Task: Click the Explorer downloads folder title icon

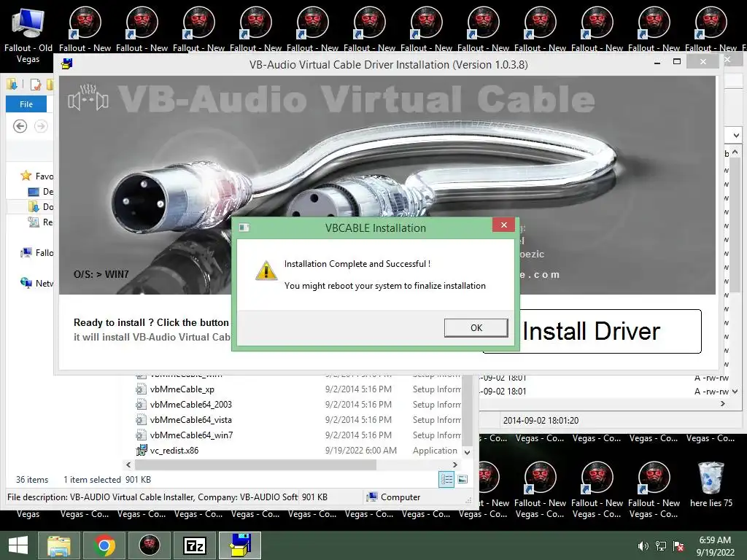Action: tap(12, 85)
